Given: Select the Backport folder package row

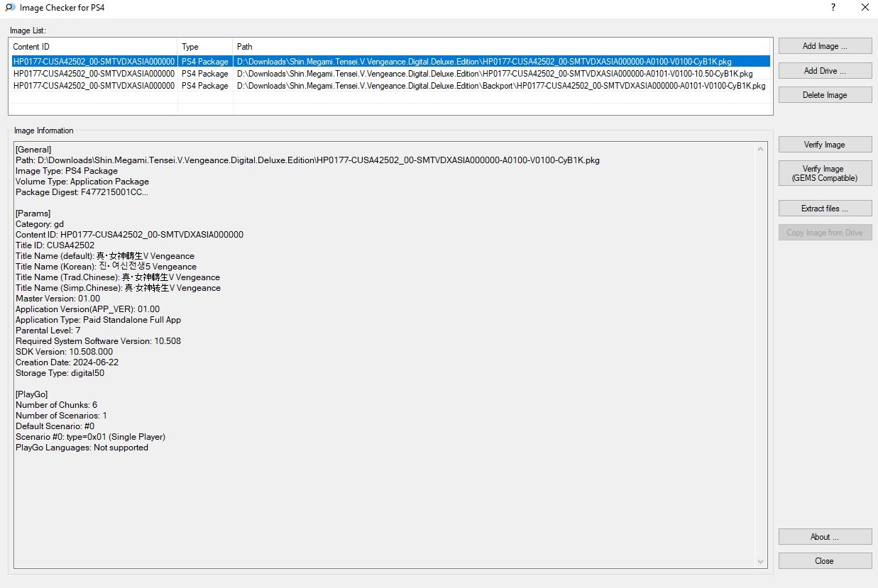Looking at the screenshot, I should click(390, 86).
